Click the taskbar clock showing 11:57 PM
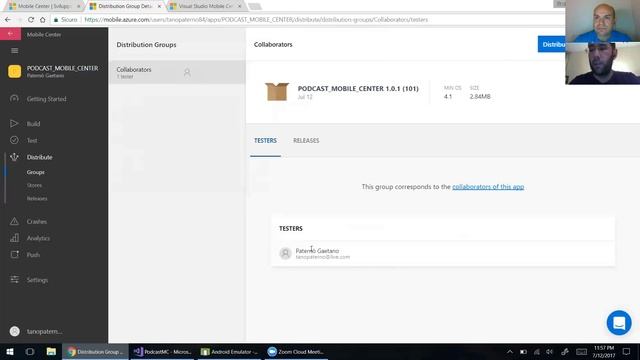Viewport: 640px width, 360px height. pyautogui.click(x=604, y=351)
